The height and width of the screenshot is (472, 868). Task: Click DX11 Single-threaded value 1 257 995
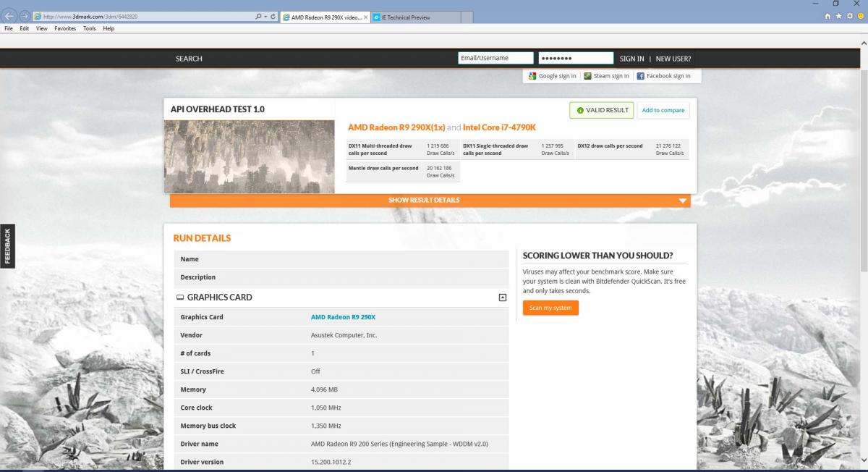click(553, 146)
